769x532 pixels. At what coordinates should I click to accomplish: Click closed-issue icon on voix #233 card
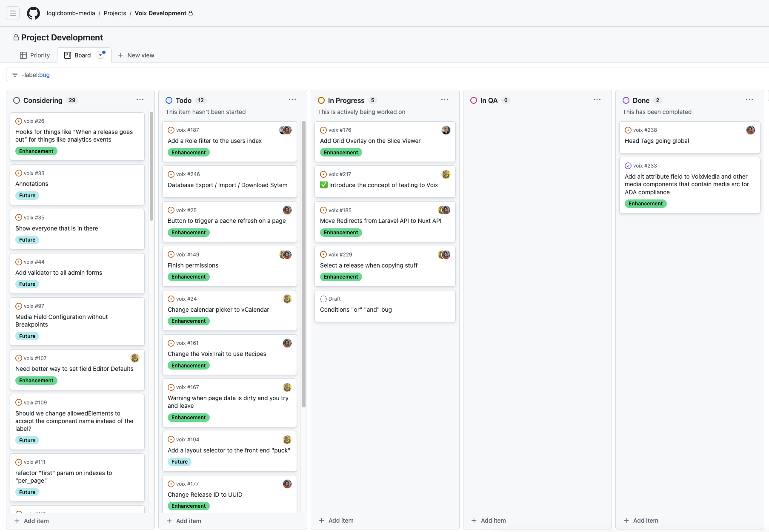(628, 166)
